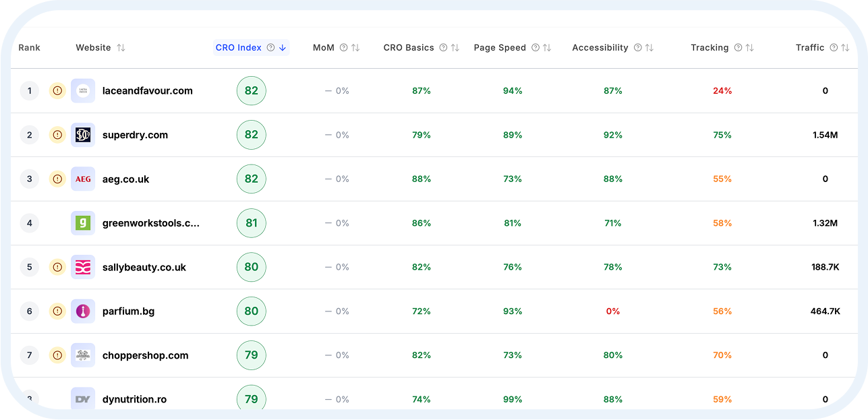Click the 71% Accessibility value for greenworkstools

click(x=613, y=222)
